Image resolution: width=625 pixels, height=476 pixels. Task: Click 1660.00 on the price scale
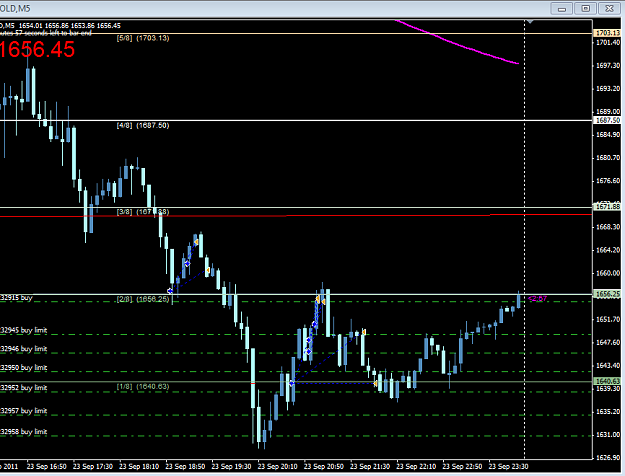tap(608, 273)
